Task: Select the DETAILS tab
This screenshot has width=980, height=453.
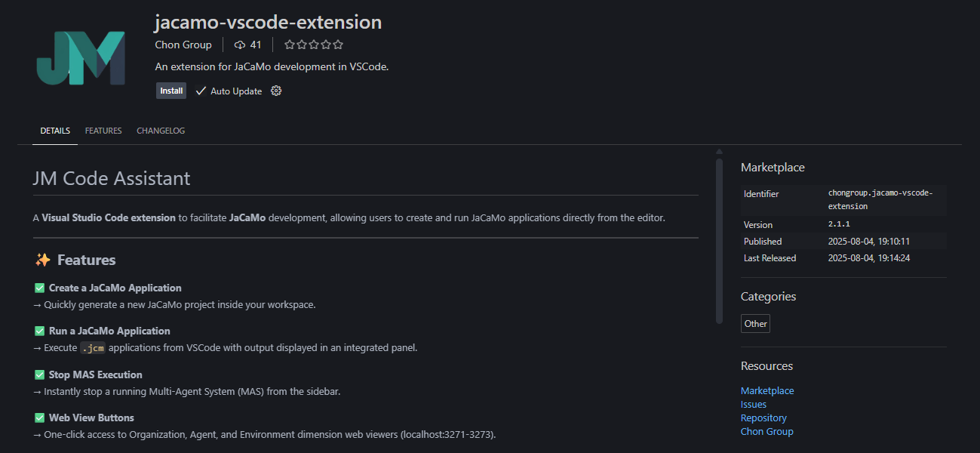Action: tap(55, 131)
